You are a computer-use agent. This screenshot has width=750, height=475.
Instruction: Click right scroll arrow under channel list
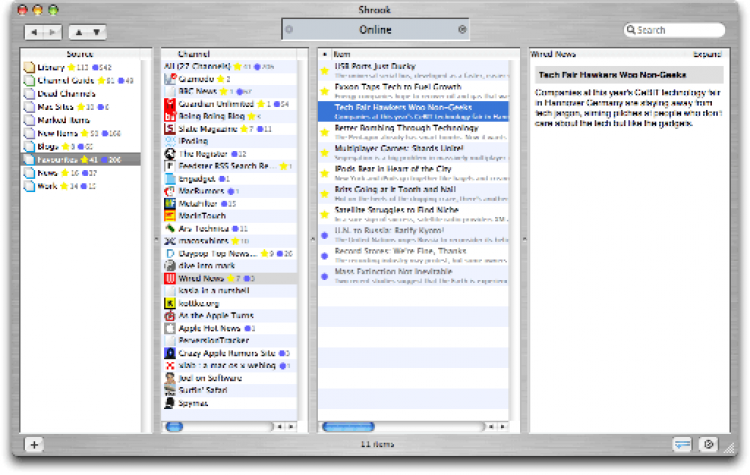(x=291, y=426)
